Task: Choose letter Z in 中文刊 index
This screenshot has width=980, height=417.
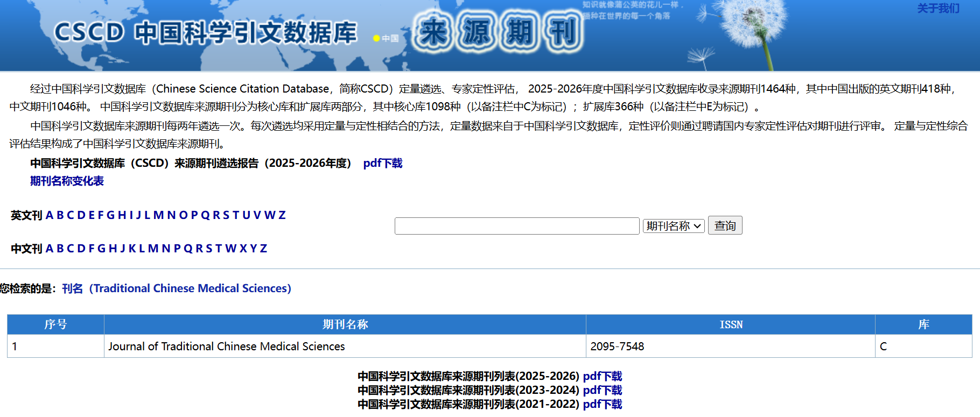Action: [x=263, y=249]
